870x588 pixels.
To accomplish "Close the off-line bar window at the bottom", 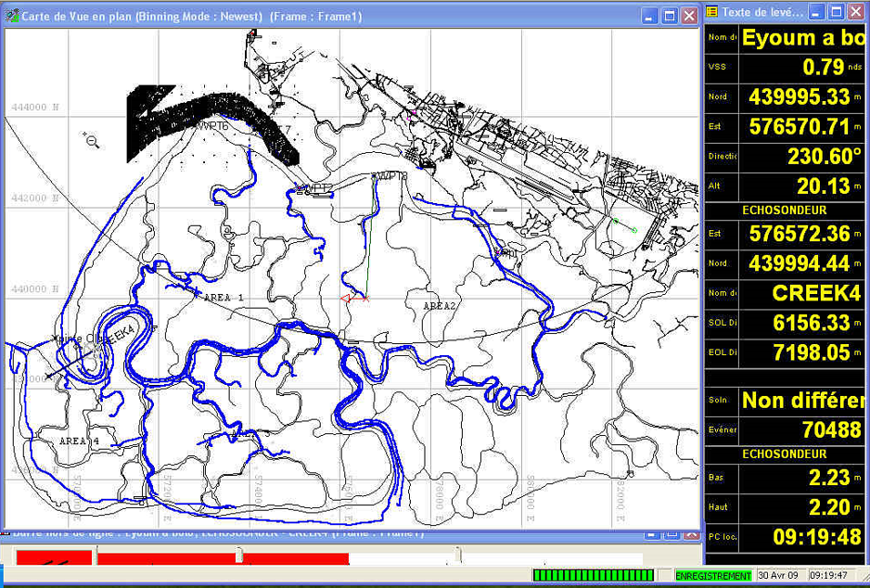I will (x=689, y=534).
